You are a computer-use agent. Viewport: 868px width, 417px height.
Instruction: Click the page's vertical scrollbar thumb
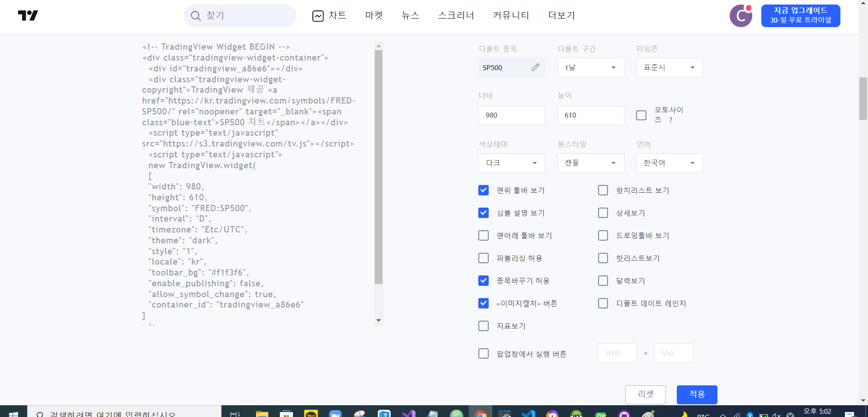point(863,98)
